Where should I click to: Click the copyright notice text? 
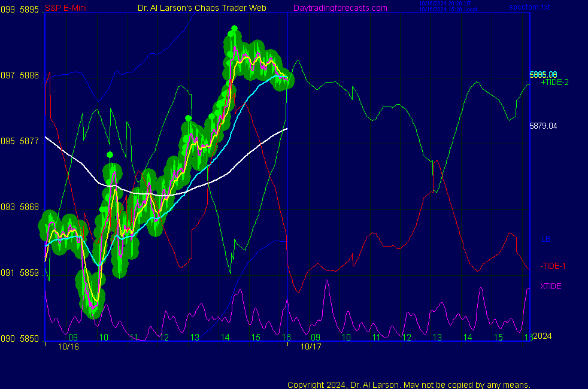pos(409,384)
